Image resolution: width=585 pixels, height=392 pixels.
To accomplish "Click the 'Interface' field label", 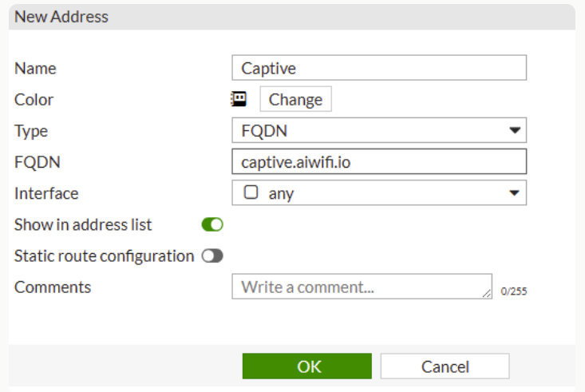I will click(x=46, y=193).
